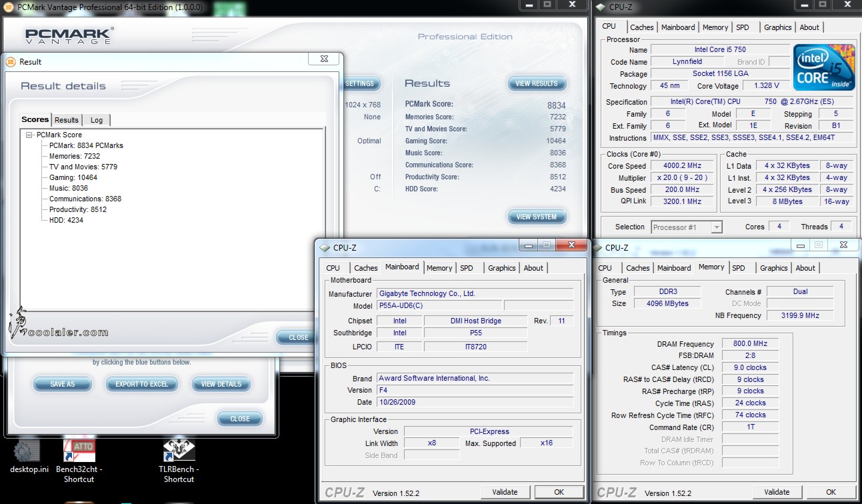Open SPD tab in Mainboard CPU-Z window

[467, 268]
